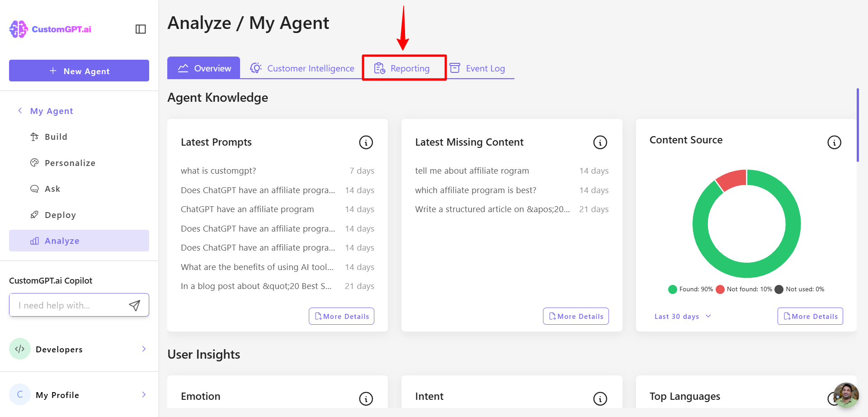Show info for Emotion card
868x417 pixels.
tap(366, 398)
